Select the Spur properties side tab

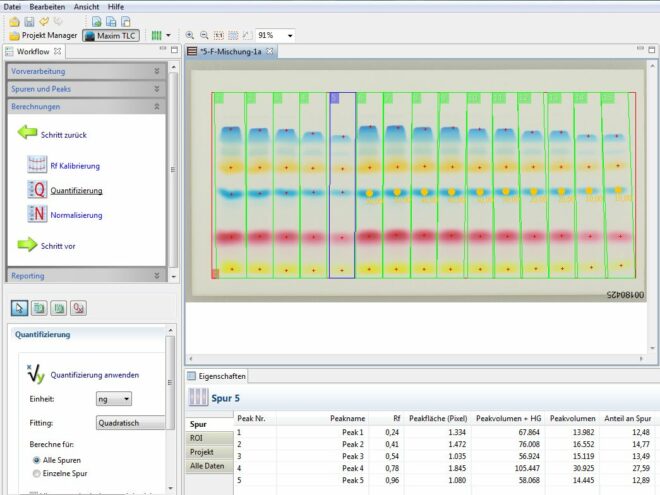click(209, 424)
